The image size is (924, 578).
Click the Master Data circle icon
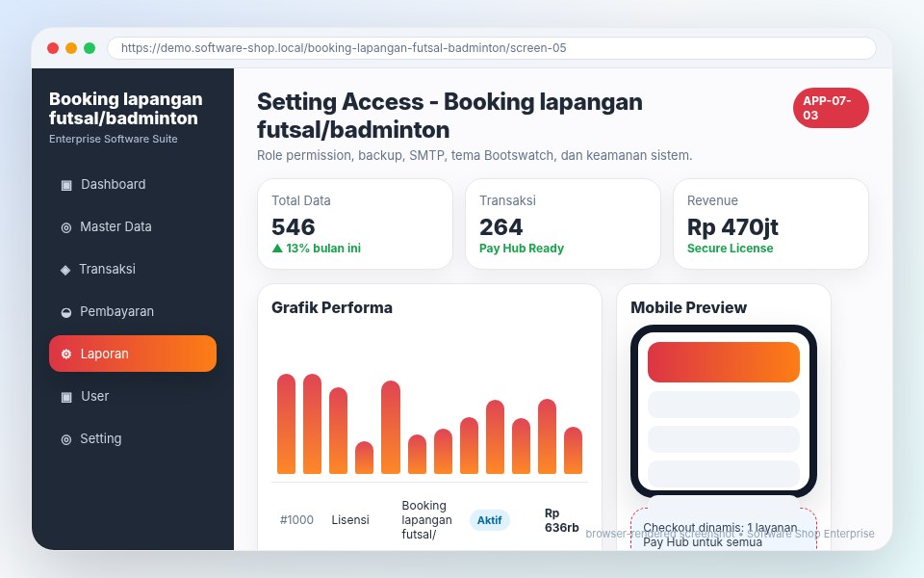coord(66,227)
